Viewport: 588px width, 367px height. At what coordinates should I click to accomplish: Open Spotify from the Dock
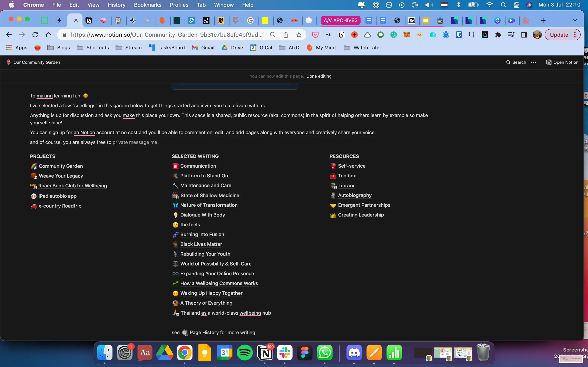coord(244,353)
